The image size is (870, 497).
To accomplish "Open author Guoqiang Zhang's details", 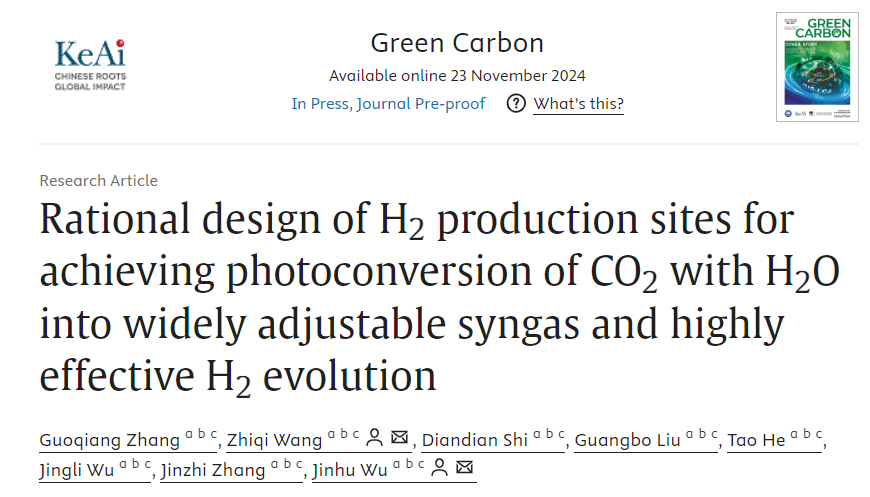I will click(x=110, y=439).
